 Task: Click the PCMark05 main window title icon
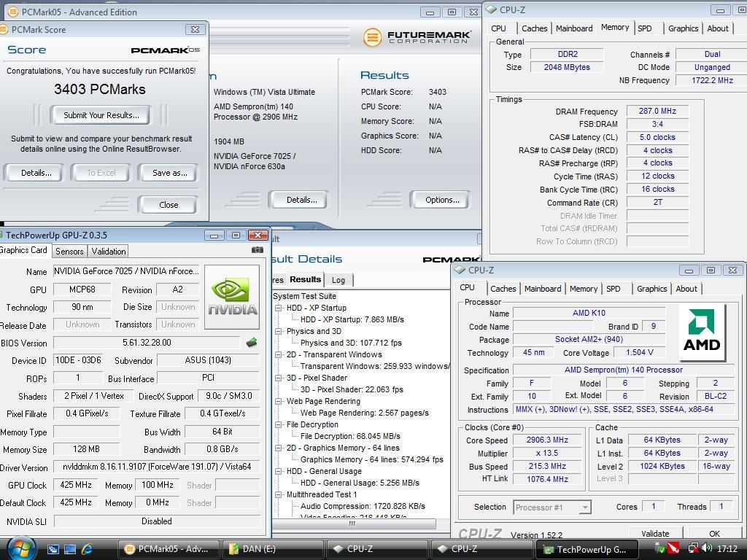[13, 12]
